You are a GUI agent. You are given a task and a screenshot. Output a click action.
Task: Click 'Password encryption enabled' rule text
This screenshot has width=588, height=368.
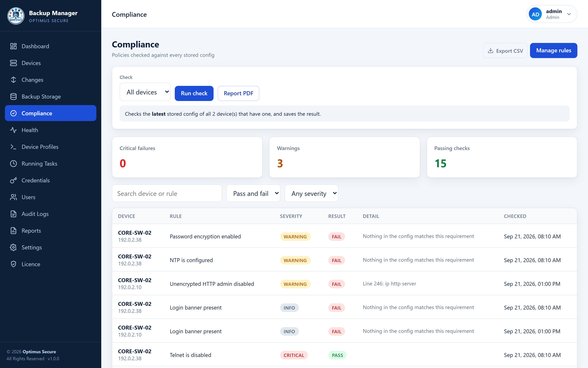(x=205, y=236)
